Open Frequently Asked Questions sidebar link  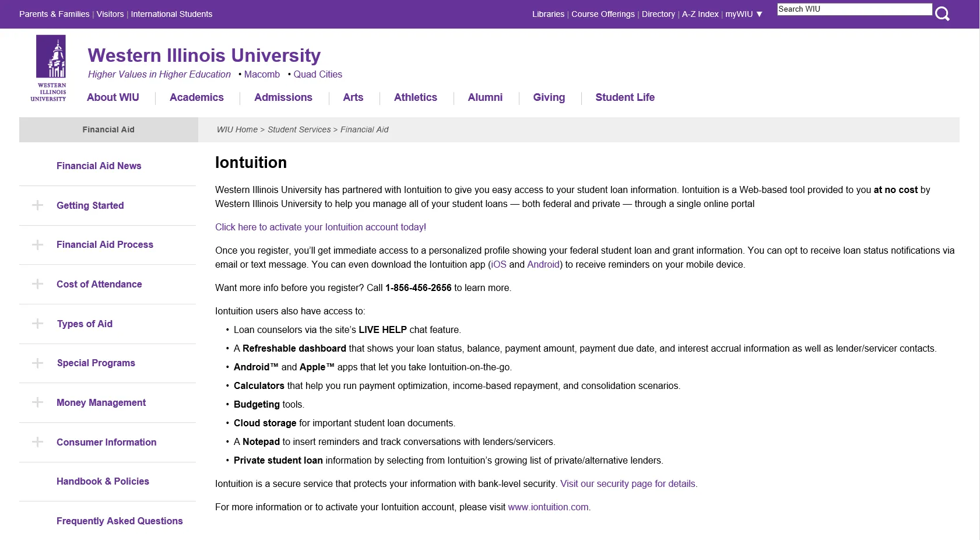point(120,521)
